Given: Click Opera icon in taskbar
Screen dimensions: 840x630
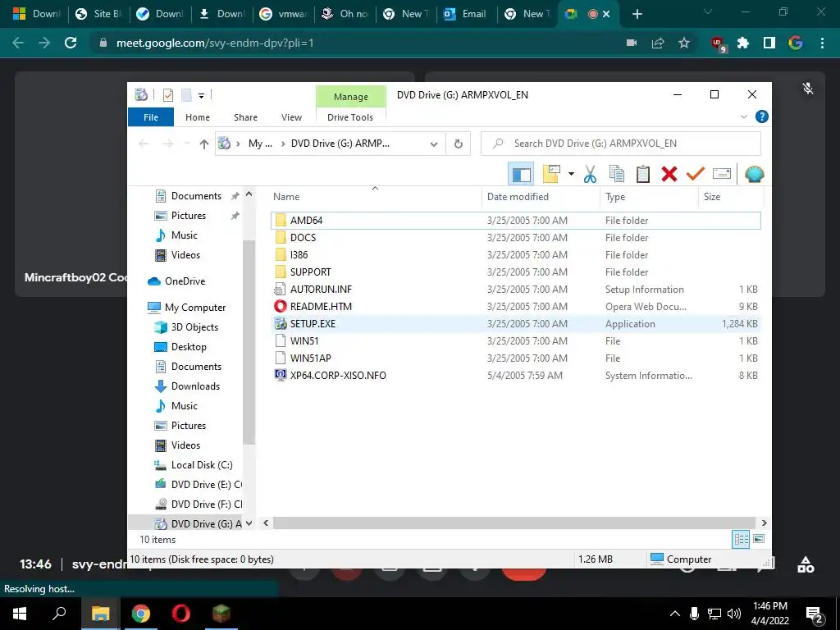Looking at the screenshot, I should 180,614.
